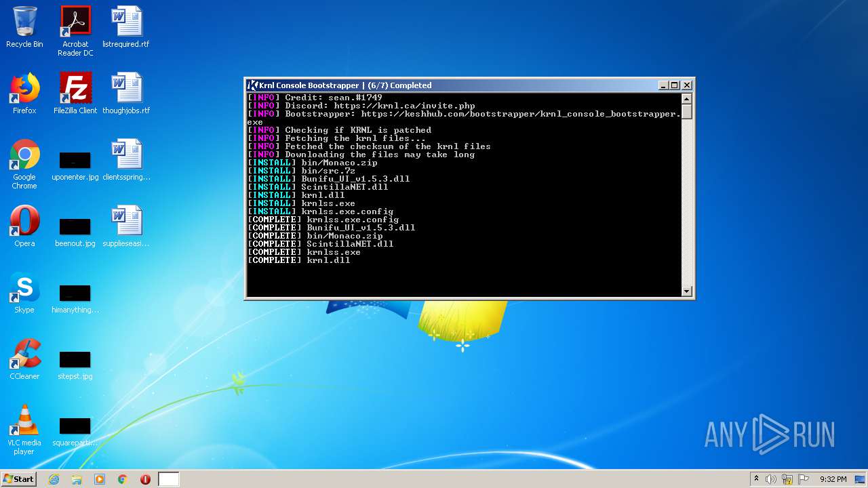Open FileZilla Client shortcut
868x488 pixels.
tap(75, 94)
